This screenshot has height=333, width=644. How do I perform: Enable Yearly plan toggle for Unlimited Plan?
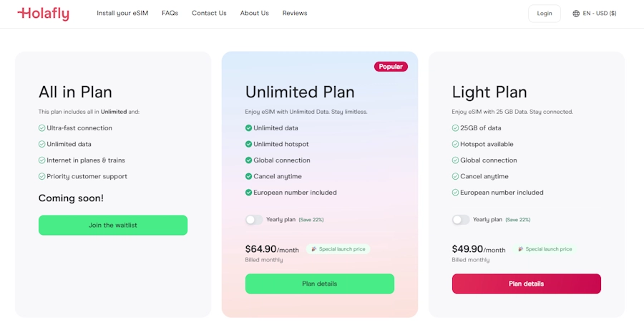point(254,220)
